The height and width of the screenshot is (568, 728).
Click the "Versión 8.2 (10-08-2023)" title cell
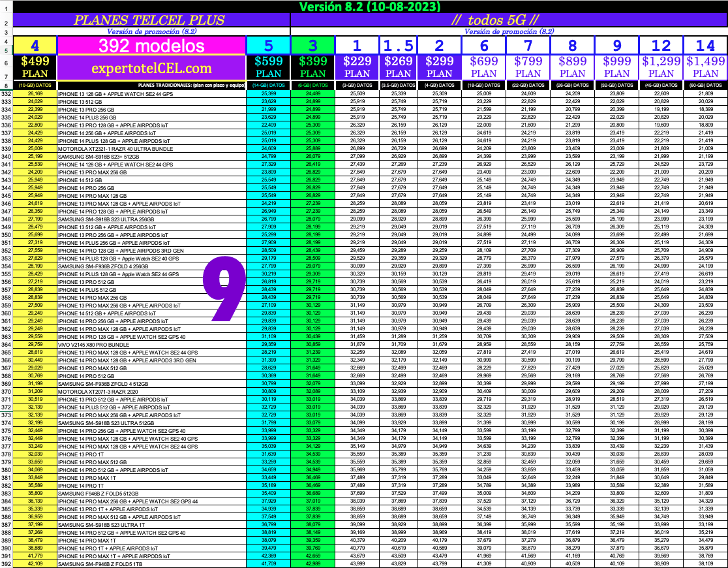click(370, 7)
